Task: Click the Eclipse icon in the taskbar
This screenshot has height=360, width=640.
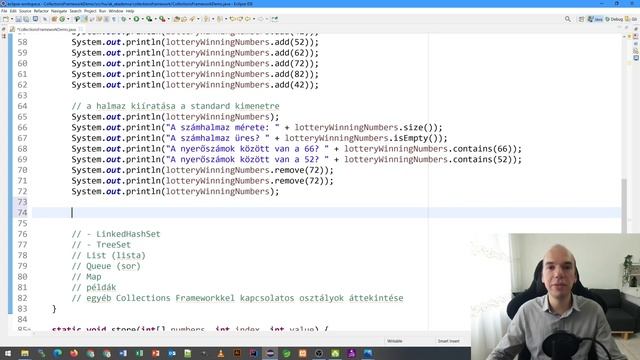Action: 270,353
